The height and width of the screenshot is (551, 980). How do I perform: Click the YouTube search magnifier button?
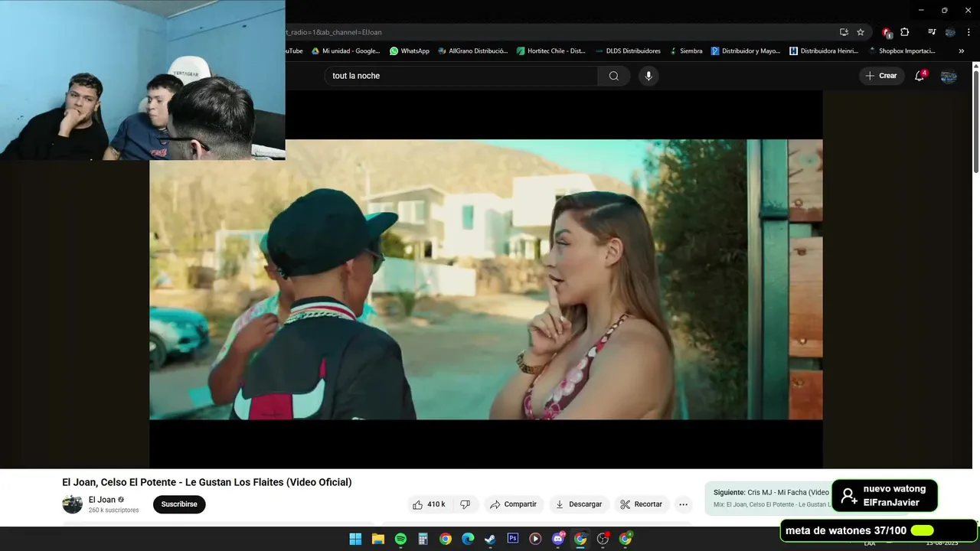coord(614,76)
